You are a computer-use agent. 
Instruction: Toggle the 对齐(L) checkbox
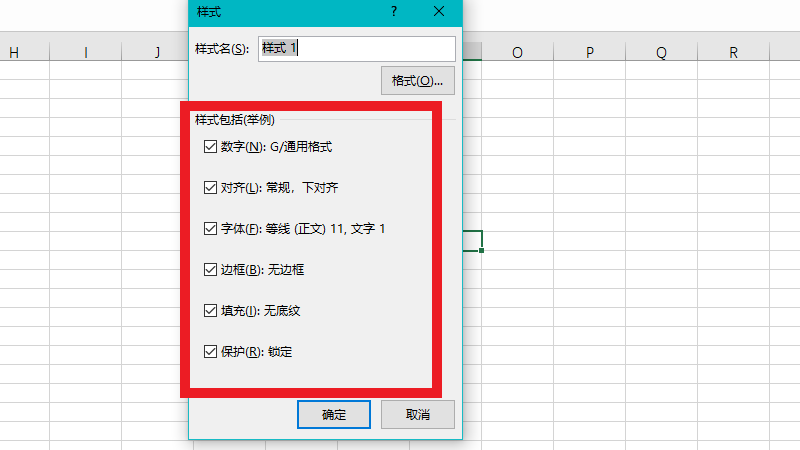210,187
